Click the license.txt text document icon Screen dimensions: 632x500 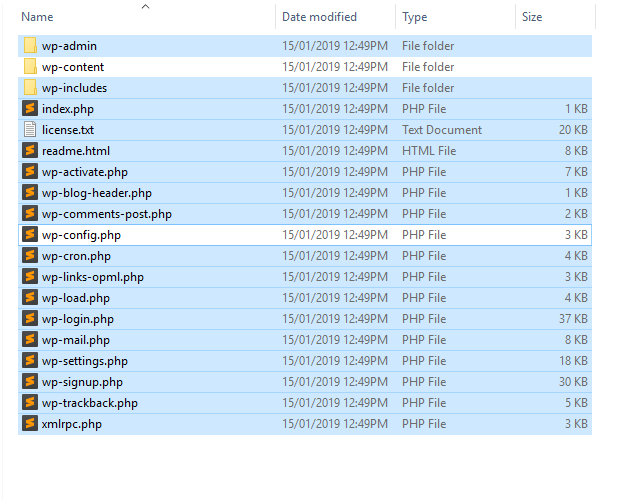coord(30,129)
